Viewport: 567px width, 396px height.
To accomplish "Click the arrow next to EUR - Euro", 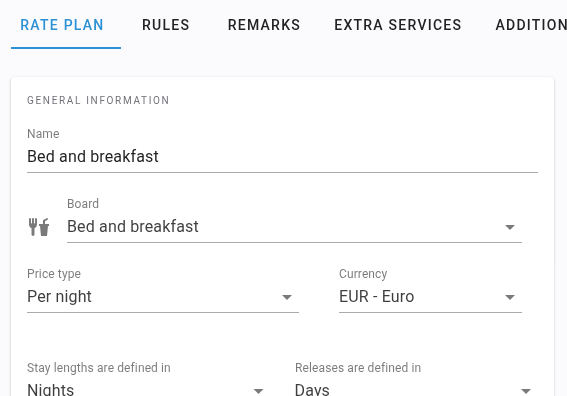I will [510, 297].
